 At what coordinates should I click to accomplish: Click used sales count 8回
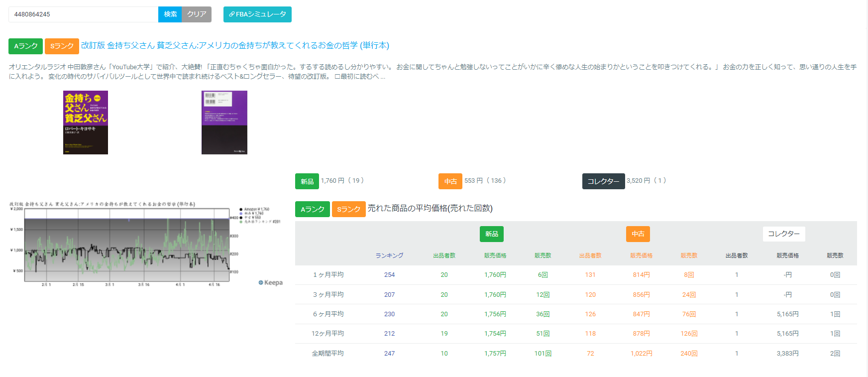point(689,275)
